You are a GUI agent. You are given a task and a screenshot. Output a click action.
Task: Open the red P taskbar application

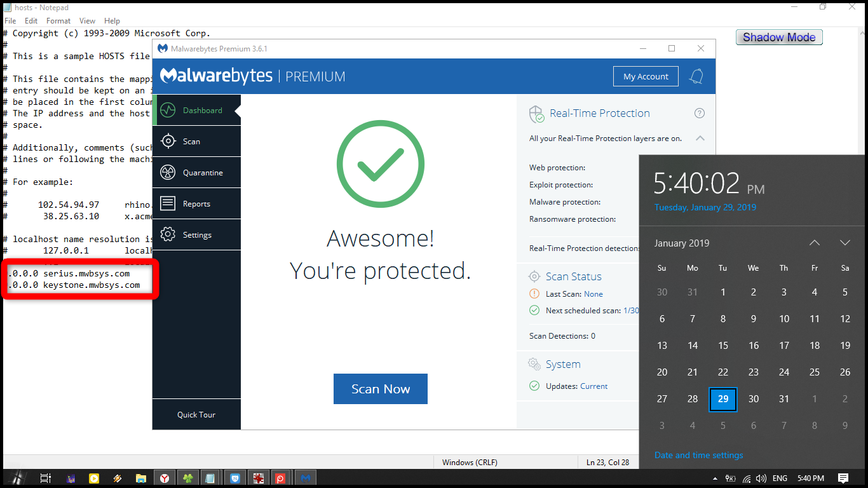[x=280, y=478]
